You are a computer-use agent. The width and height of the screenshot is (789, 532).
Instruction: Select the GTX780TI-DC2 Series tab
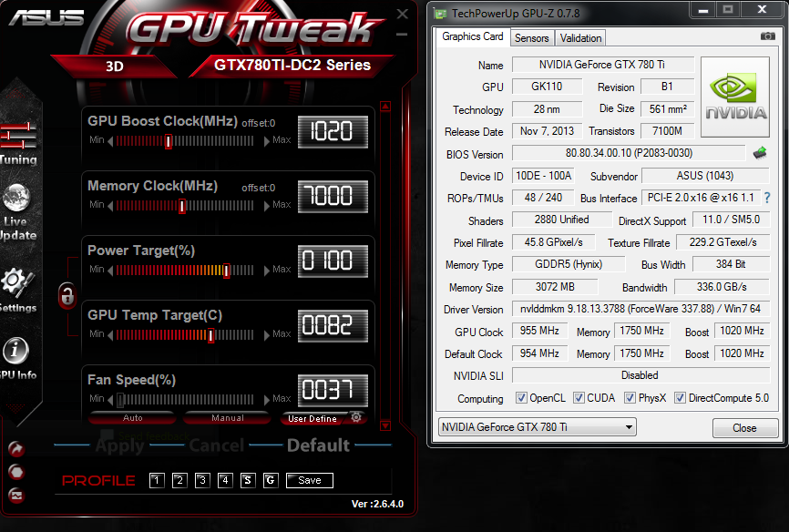click(x=292, y=66)
